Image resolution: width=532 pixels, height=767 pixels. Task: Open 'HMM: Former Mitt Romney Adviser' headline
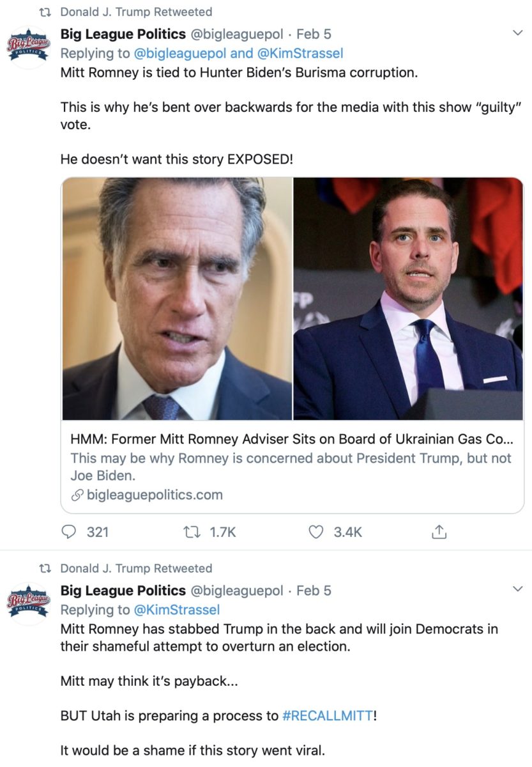[x=292, y=440]
